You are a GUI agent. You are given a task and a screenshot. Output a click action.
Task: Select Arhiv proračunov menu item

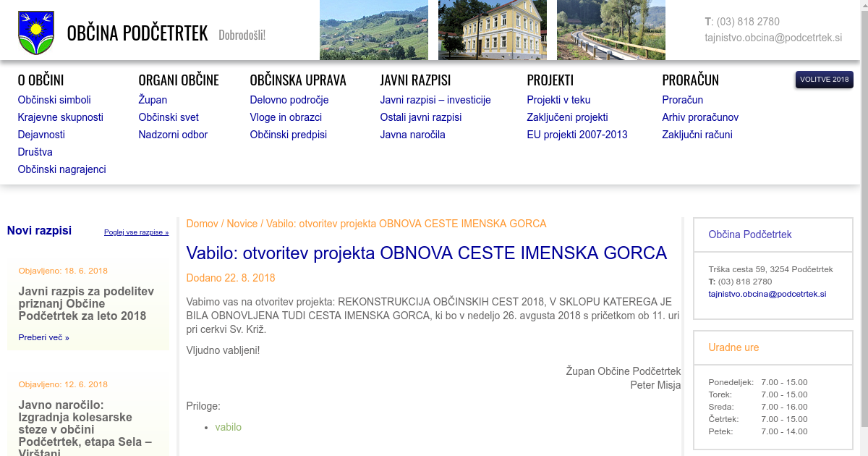[699, 117]
